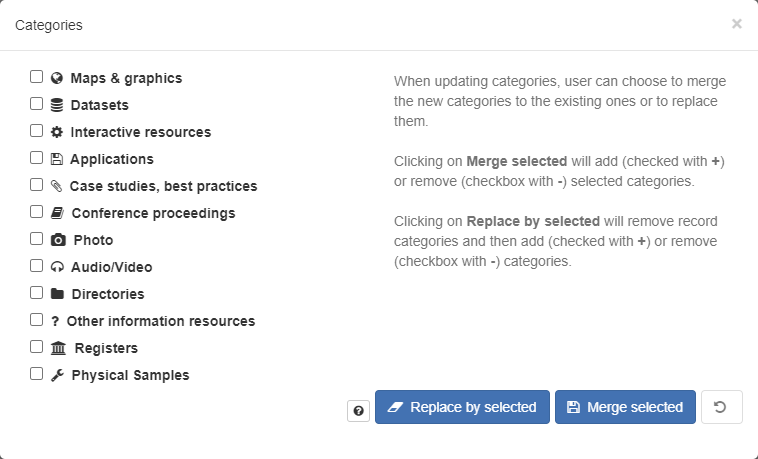The width and height of the screenshot is (758, 459).
Task: Toggle the Case studies, best practices checkbox
Action: click(x=36, y=185)
